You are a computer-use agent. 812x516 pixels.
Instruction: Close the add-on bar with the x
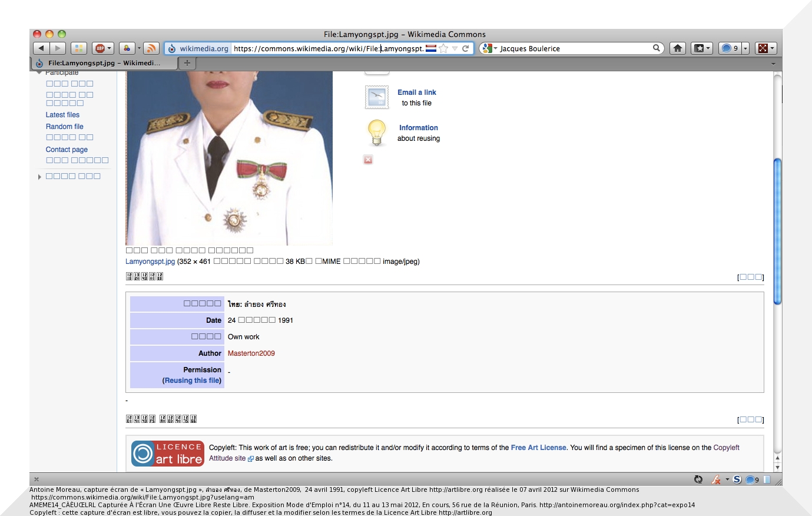pos(37,479)
